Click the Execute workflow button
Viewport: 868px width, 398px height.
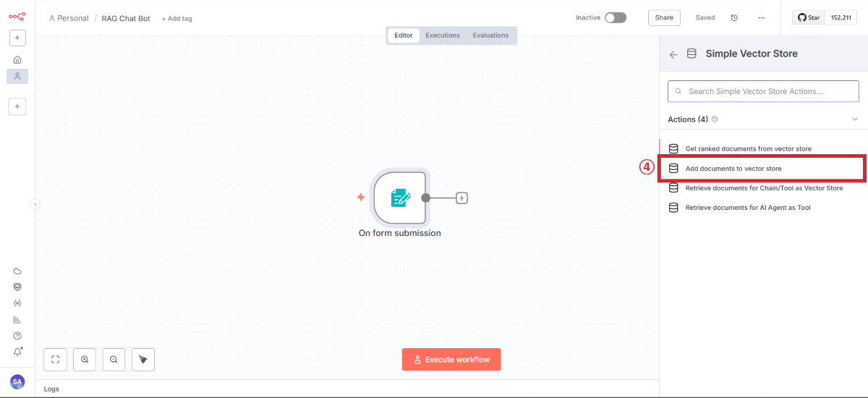451,360
